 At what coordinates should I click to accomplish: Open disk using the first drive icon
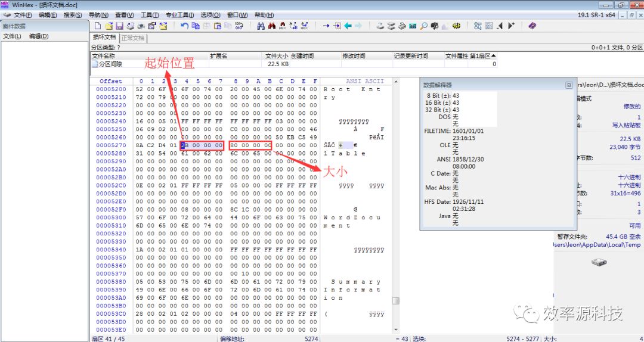click(x=380, y=26)
